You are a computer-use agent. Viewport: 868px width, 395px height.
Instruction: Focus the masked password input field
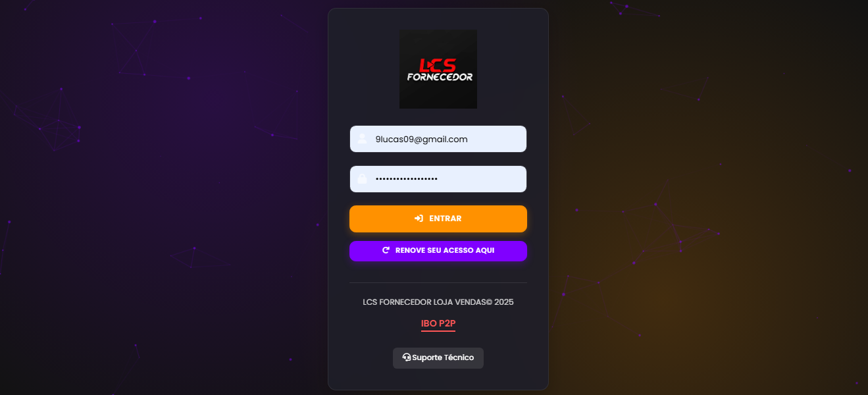click(438, 179)
